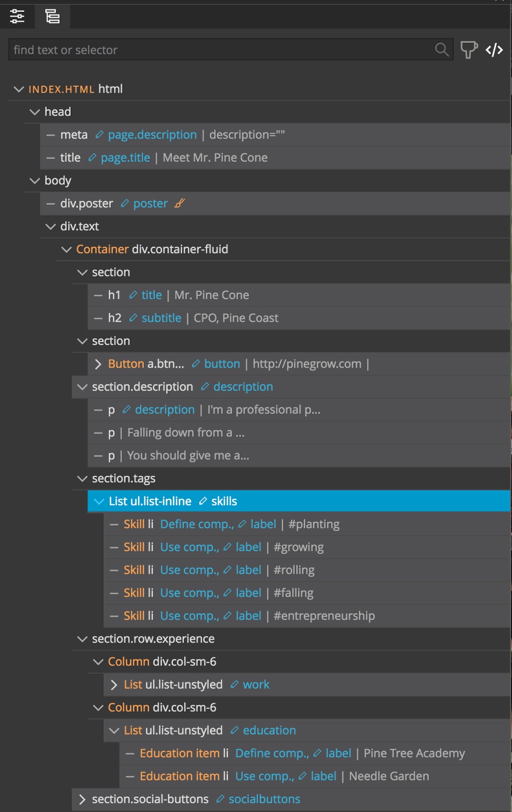Click pencil icon on #rolling row
The height and width of the screenshot is (812, 512).
tap(228, 570)
